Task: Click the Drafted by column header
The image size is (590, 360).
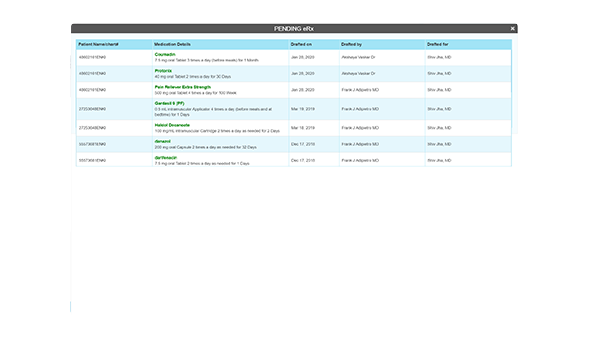Action: 351,44
